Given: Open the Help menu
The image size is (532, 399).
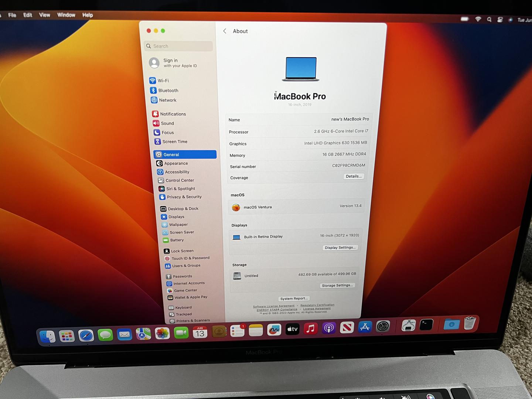Looking at the screenshot, I should pyautogui.click(x=88, y=15).
